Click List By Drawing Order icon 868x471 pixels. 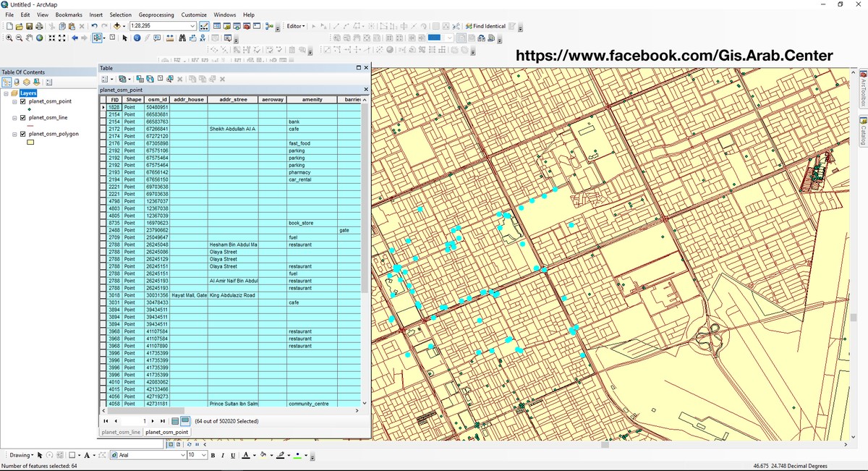coord(7,82)
